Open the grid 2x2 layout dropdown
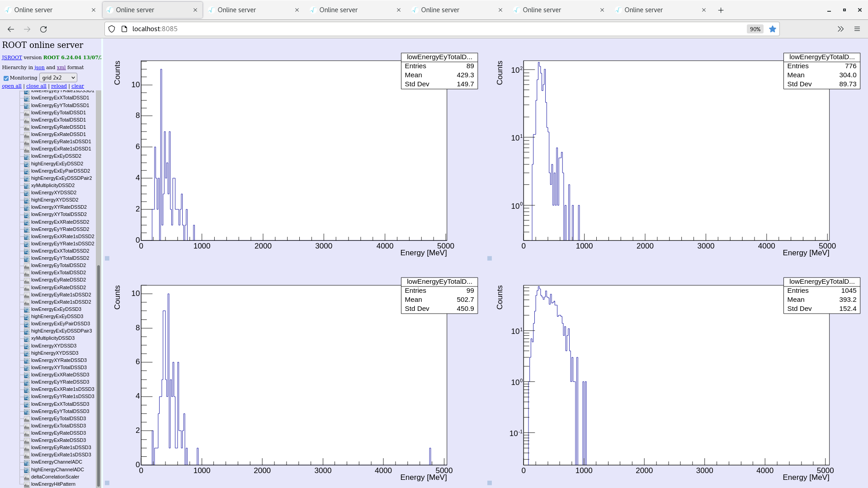Image resolution: width=868 pixels, height=488 pixels. pos(58,78)
